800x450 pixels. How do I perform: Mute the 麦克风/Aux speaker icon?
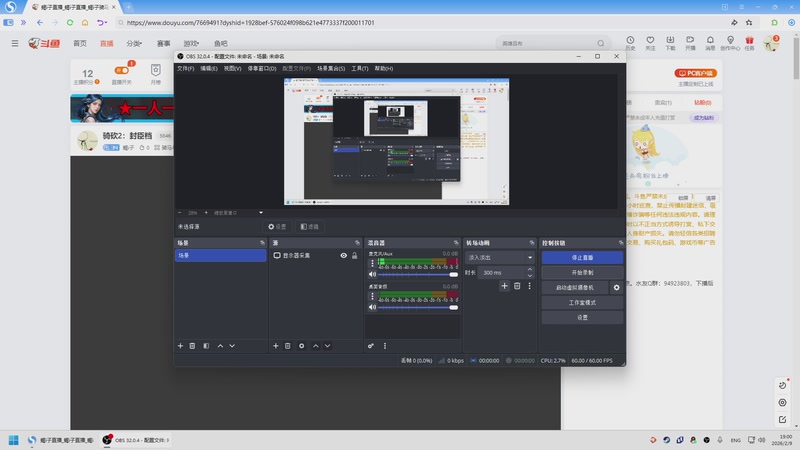(x=372, y=274)
